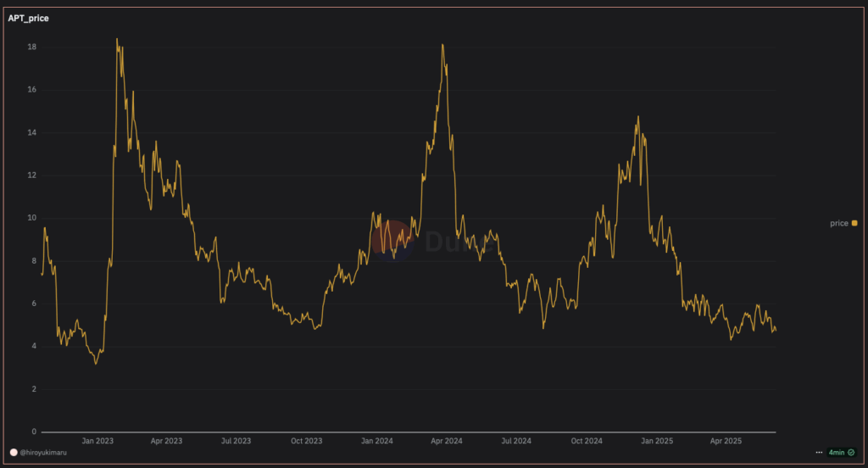This screenshot has width=868, height=468.
Task: Click the 4 y-axis value
Action: click(34, 346)
